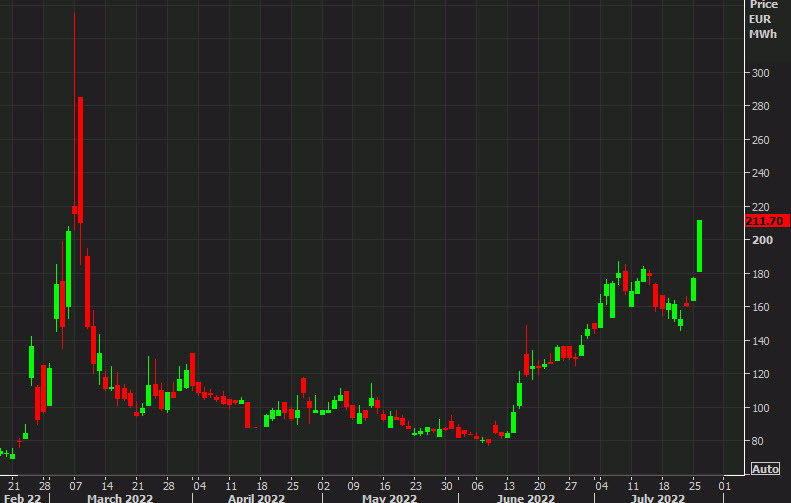Image resolution: width=791 pixels, height=503 pixels.
Task: Click the Price EUR MWh axis header
Action: pyautogui.click(x=762, y=20)
